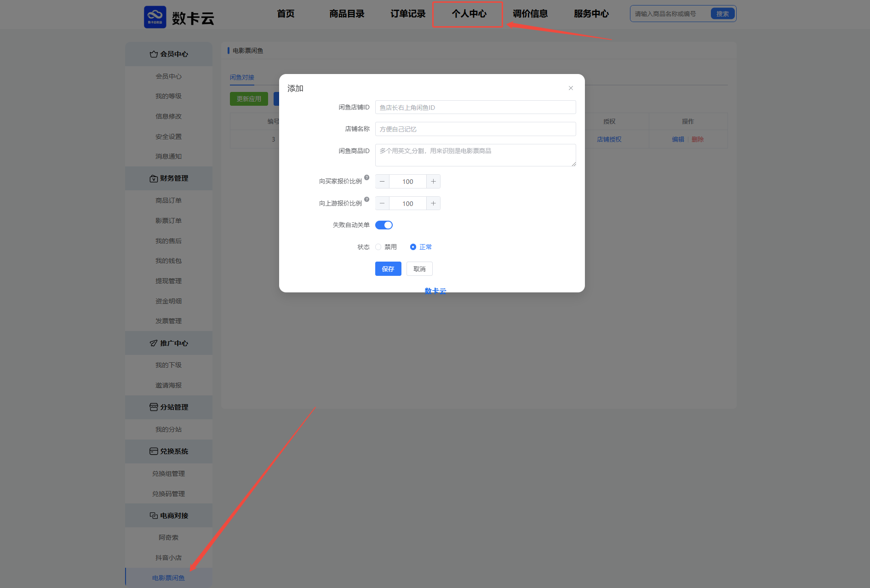
Task: Open 个人中心 in top navigation
Action: pos(469,14)
